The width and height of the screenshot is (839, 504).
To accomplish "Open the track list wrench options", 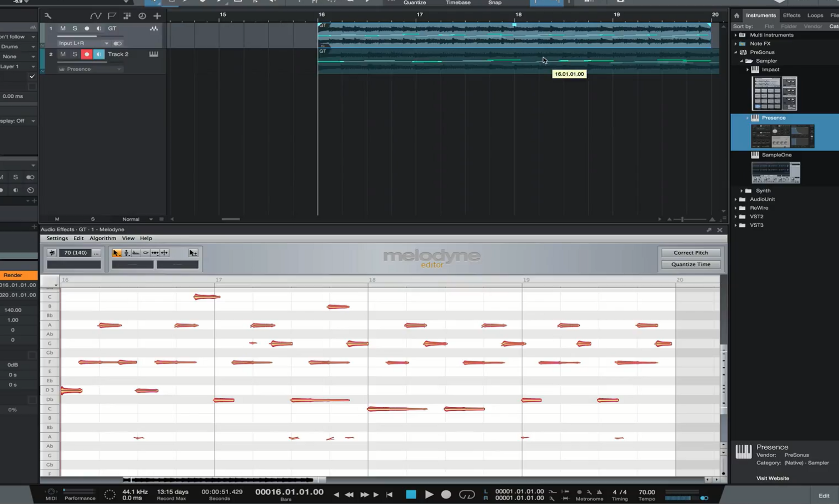I will (x=48, y=16).
